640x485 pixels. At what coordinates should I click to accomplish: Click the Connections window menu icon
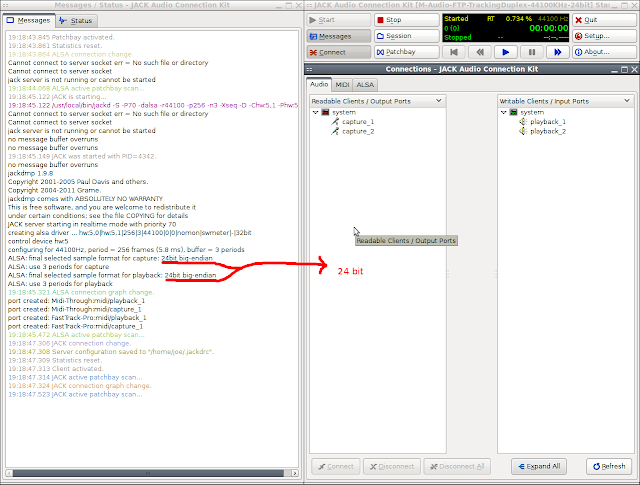(x=309, y=69)
